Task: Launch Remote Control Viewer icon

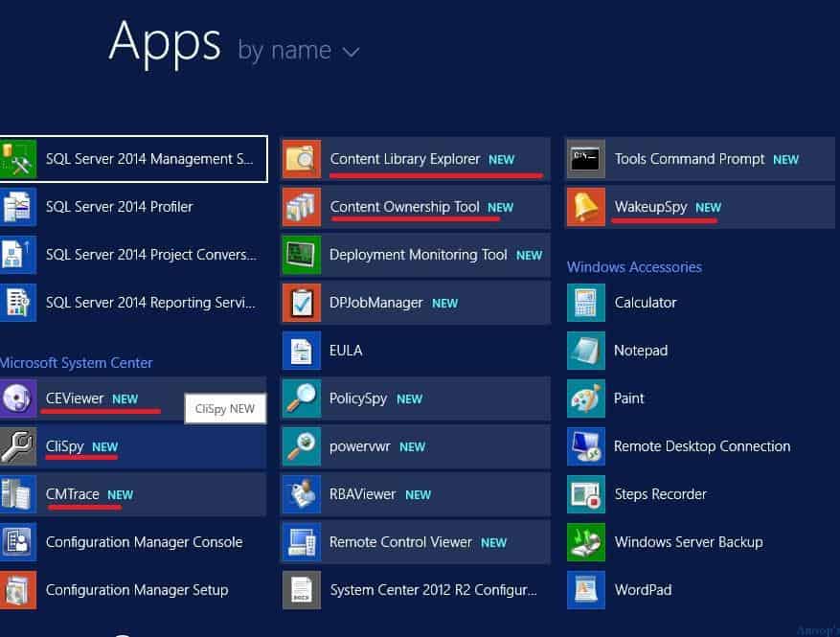Action: [x=302, y=542]
